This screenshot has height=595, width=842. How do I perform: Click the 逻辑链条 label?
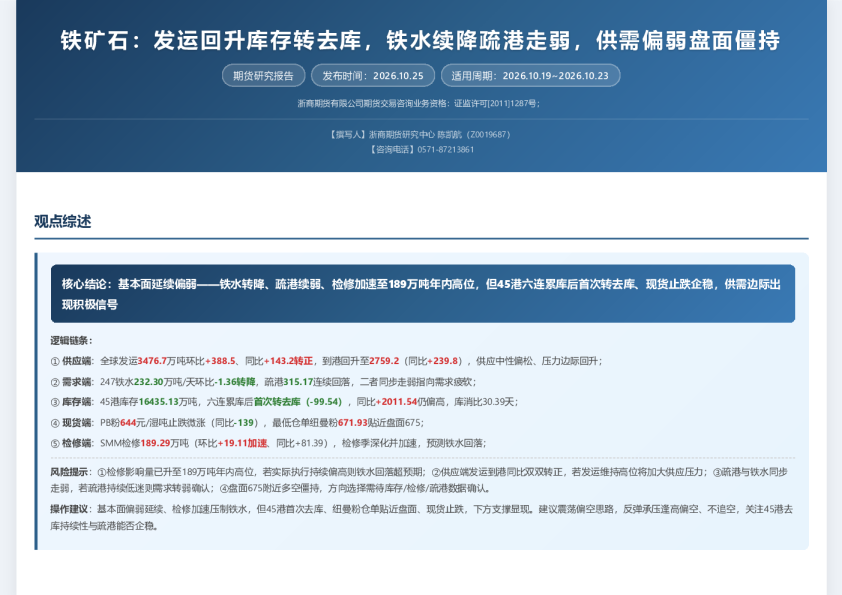(71, 340)
